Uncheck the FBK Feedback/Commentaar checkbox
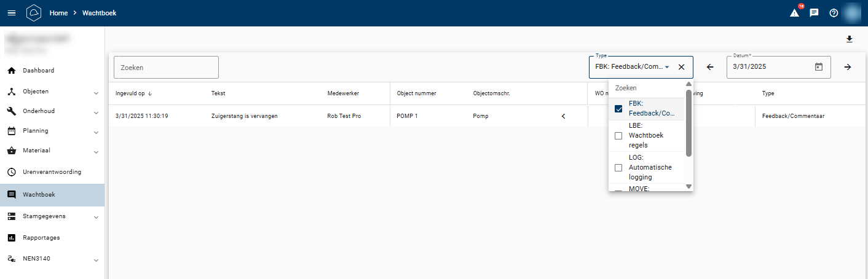 click(x=618, y=109)
